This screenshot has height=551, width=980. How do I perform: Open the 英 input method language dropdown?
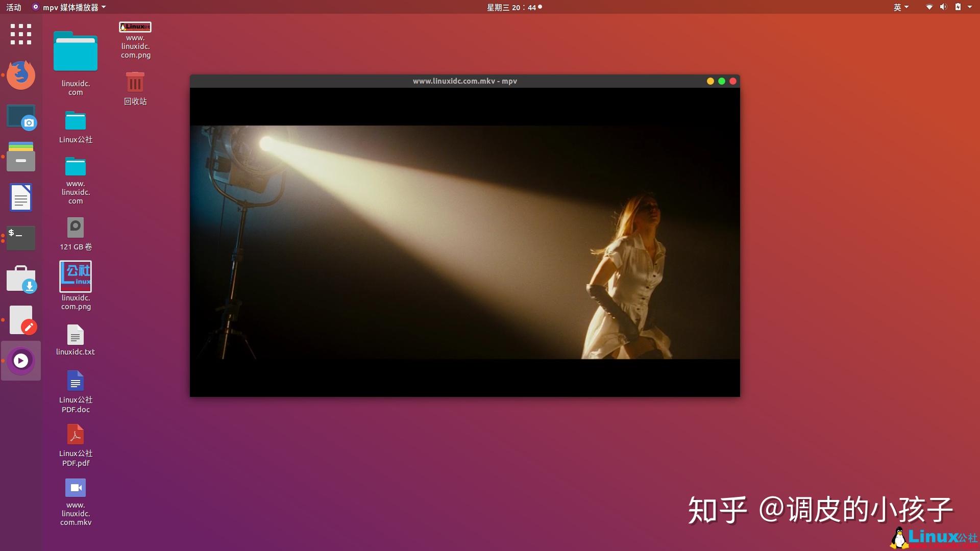click(901, 7)
